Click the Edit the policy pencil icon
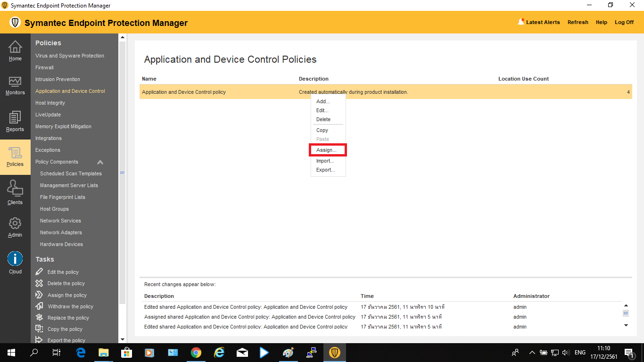The width and height of the screenshot is (644, 362). [39, 272]
